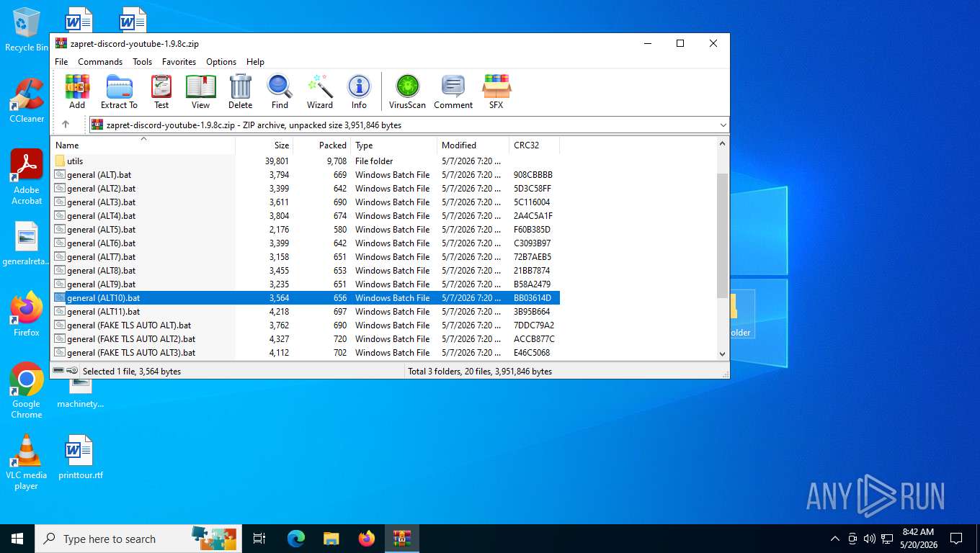This screenshot has height=553, width=980.
Task: Select the utils folder row
Action: tap(305, 161)
